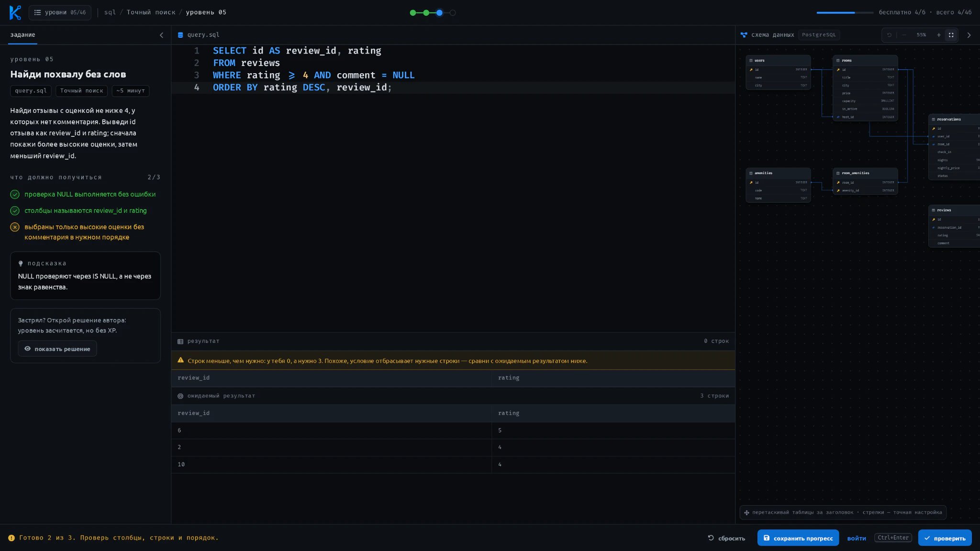
Task: Click the ожидаемый результат target icon
Action: point(180,396)
